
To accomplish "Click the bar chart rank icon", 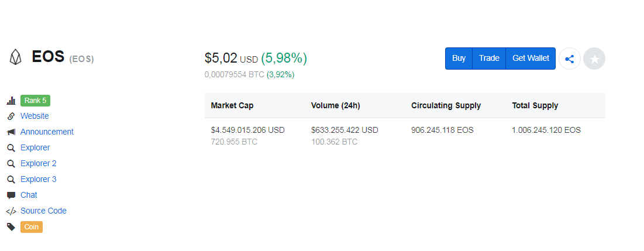I will point(11,101).
